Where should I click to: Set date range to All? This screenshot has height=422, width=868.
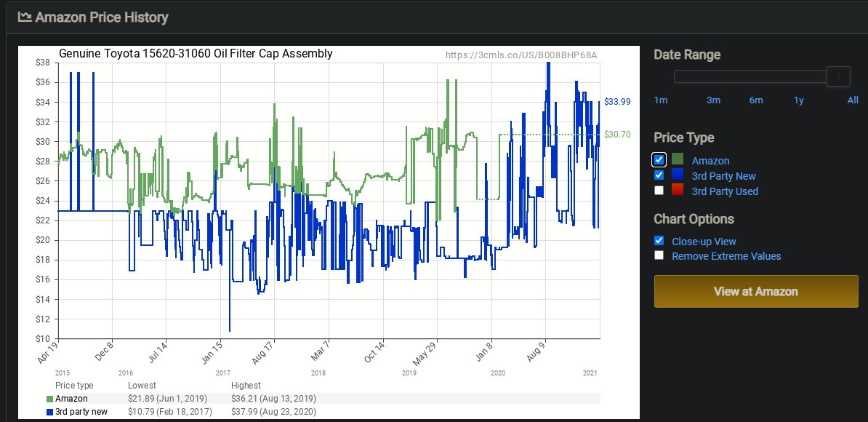(853, 100)
